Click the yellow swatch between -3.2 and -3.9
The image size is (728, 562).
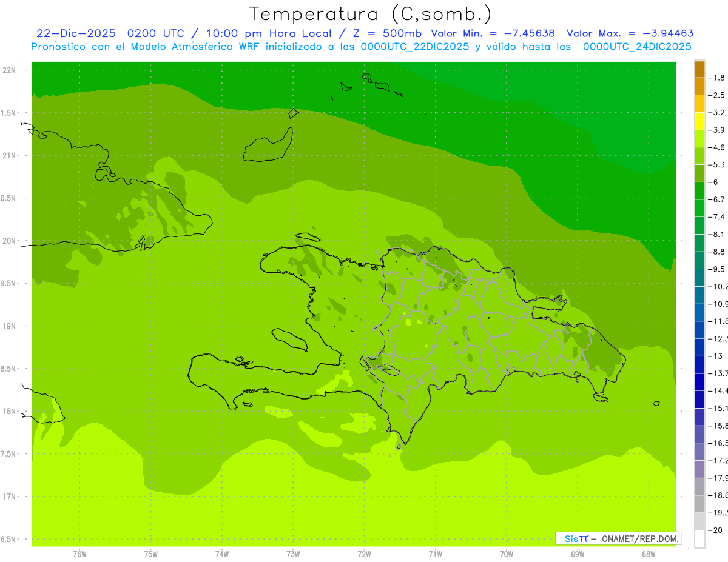point(699,121)
